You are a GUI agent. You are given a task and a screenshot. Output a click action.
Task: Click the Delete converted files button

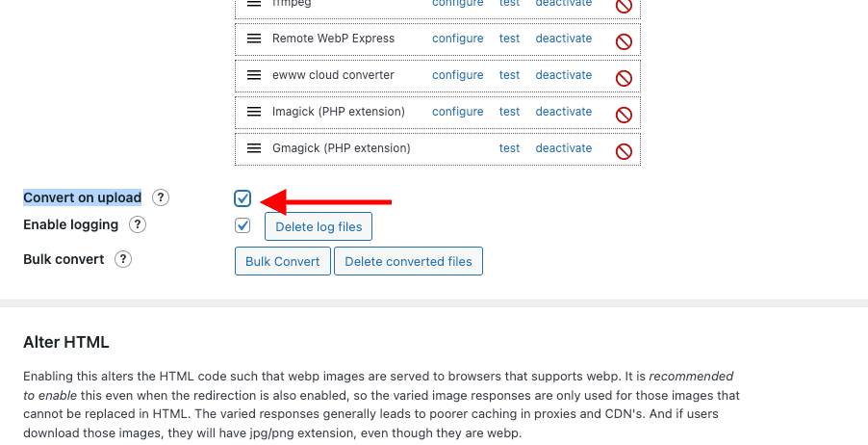(409, 261)
